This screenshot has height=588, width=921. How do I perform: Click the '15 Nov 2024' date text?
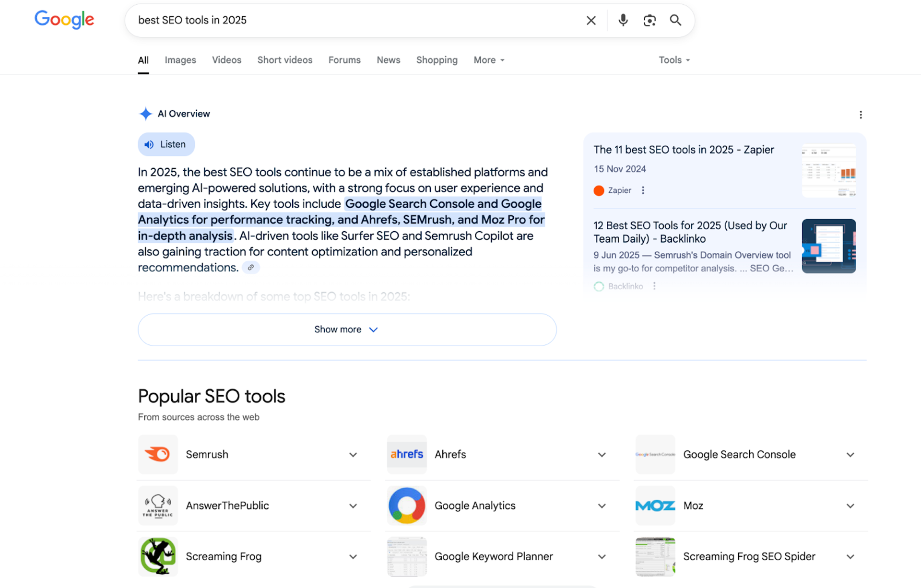coord(620,169)
